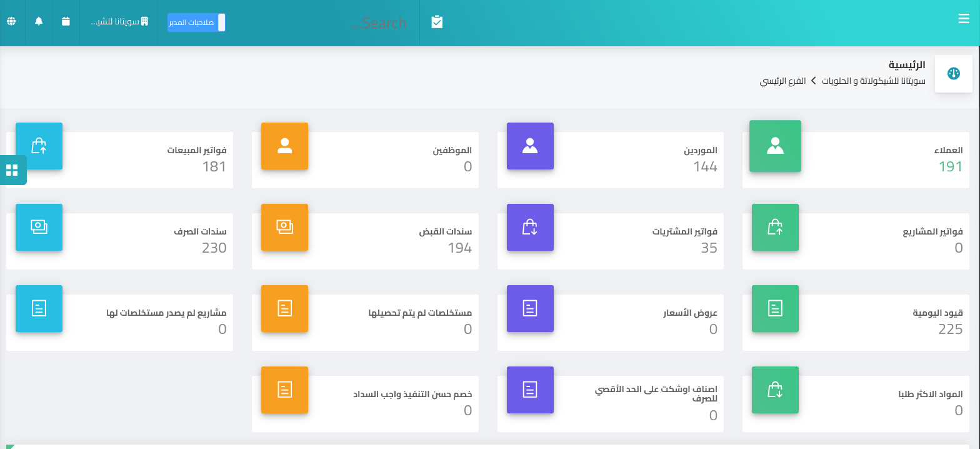The image size is (980, 449).
Task: Click the purple الموردين suppliers icon
Action: [530, 146]
